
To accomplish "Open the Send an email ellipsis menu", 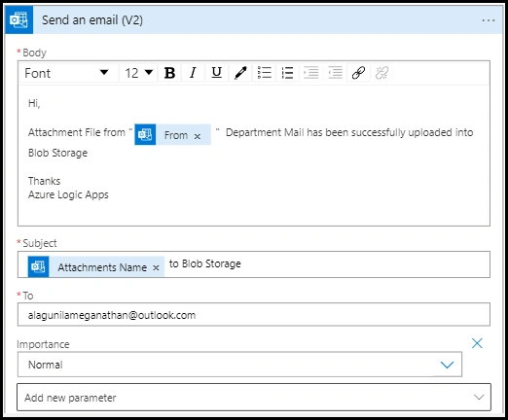I will point(489,20).
